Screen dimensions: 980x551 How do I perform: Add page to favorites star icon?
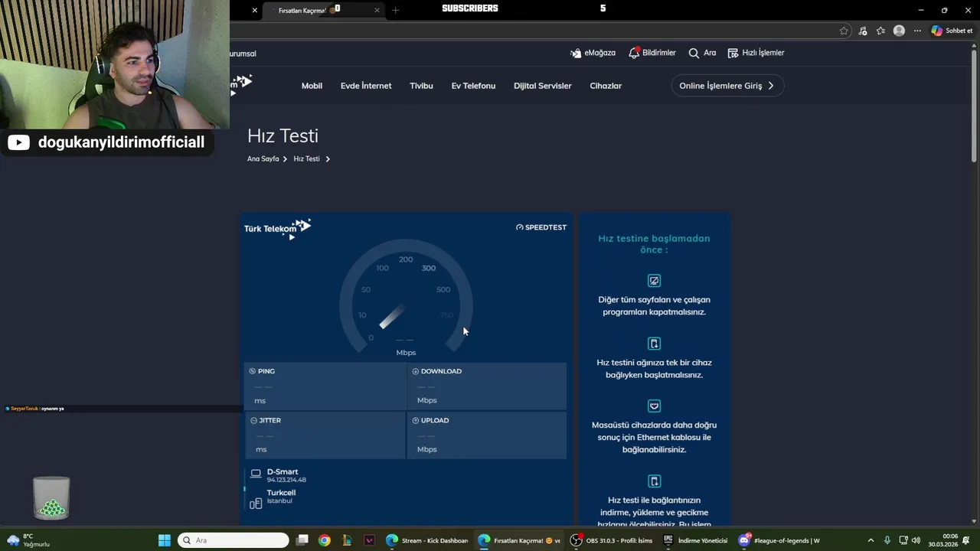tap(844, 31)
